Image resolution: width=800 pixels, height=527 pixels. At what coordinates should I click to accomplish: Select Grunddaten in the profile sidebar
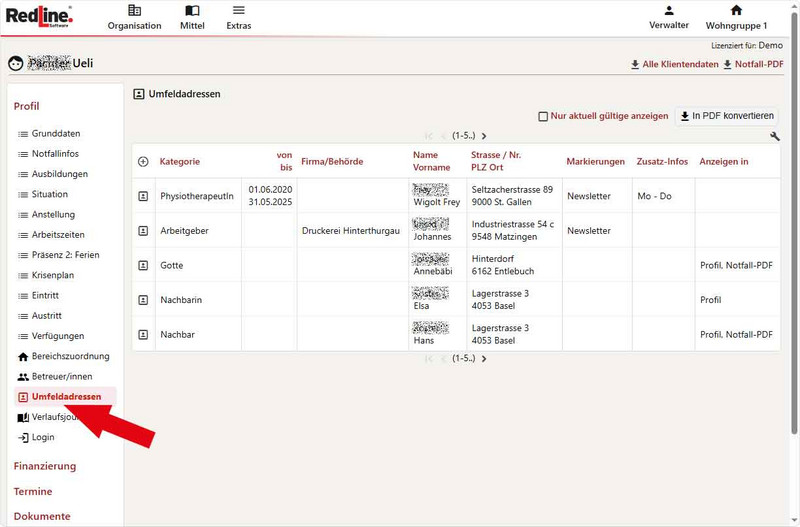[55, 134]
